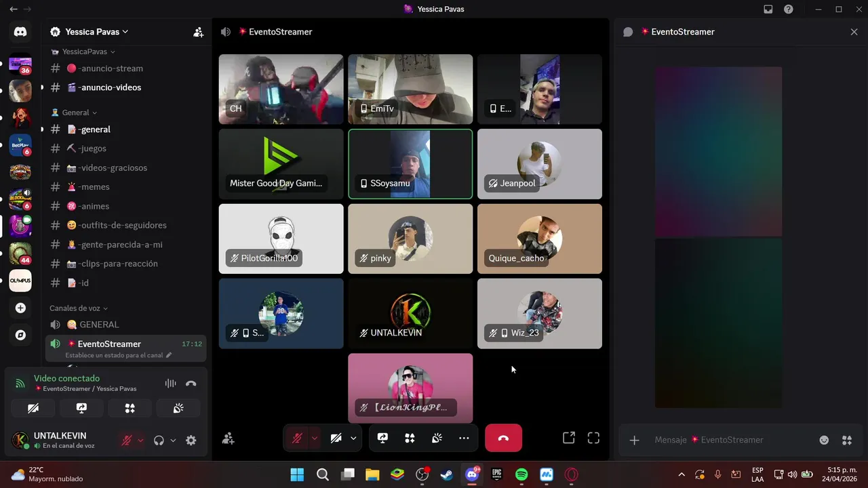Select SSoysamu video tile
868x488 pixels.
click(x=410, y=164)
